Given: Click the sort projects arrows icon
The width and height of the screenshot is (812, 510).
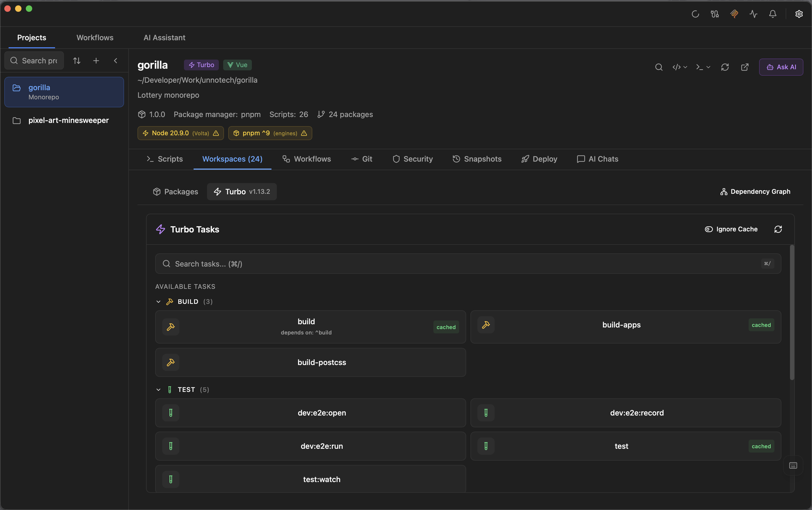Looking at the screenshot, I should pos(77,61).
